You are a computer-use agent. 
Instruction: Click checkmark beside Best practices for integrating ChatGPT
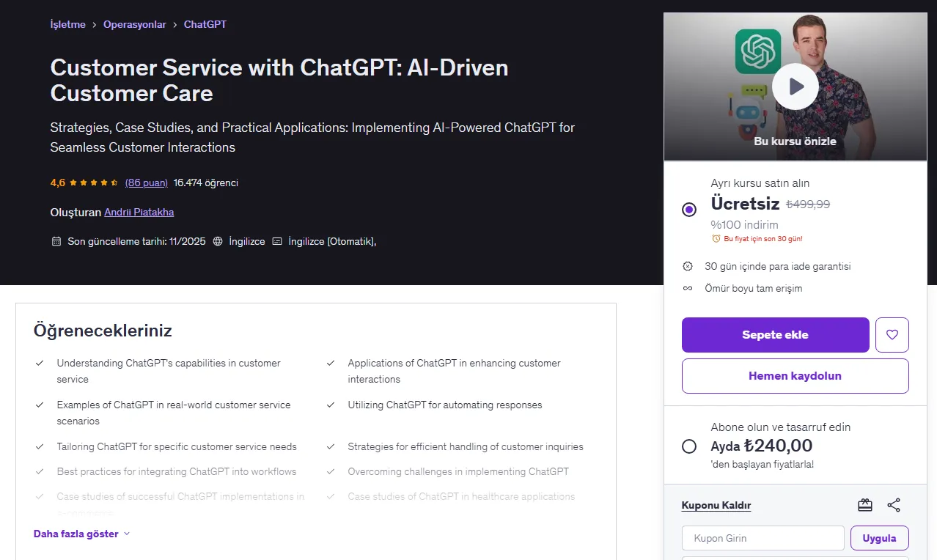39,471
